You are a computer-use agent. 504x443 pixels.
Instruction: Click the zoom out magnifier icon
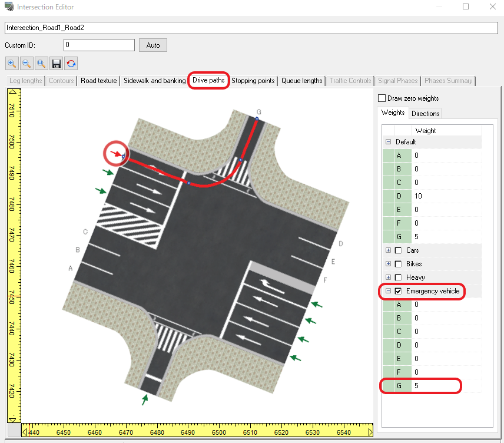[26, 64]
